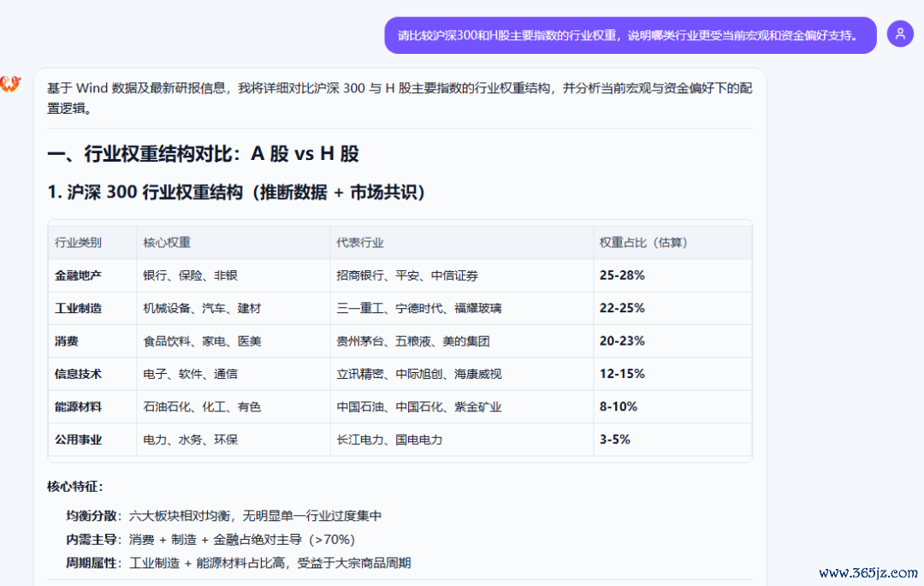Click the 12-15% weight value
The height and width of the screenshot is (586, 924).
point(622,374)
